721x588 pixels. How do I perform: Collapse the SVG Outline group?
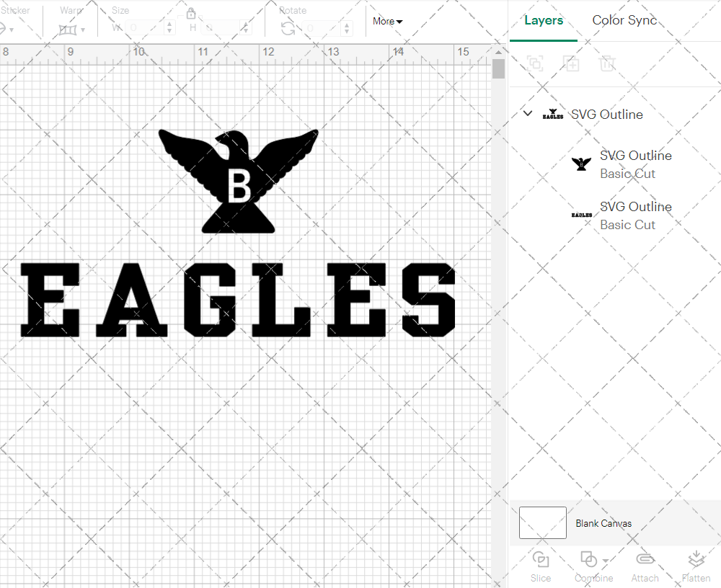pyautogui.click(x=527, y=113)
